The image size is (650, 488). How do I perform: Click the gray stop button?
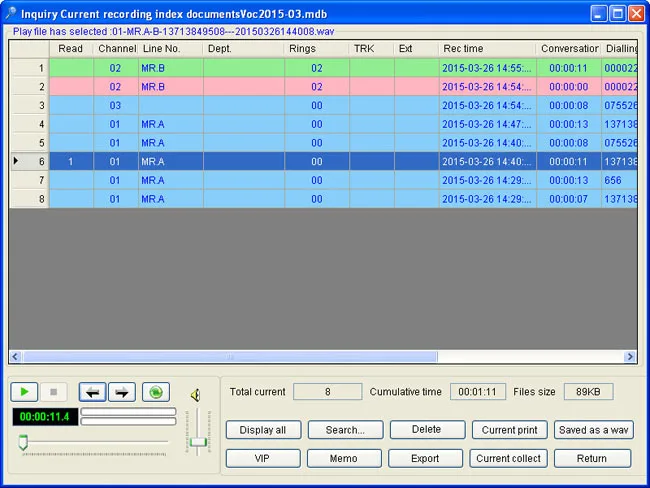pos(53,392)
